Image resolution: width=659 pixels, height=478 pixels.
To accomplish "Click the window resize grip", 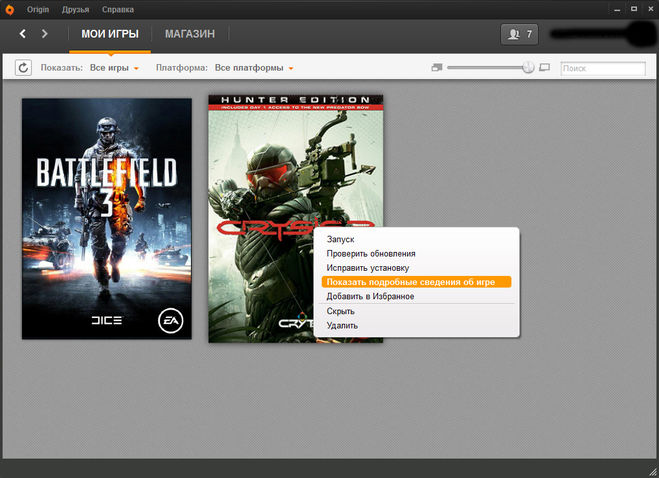I will 653,472.
